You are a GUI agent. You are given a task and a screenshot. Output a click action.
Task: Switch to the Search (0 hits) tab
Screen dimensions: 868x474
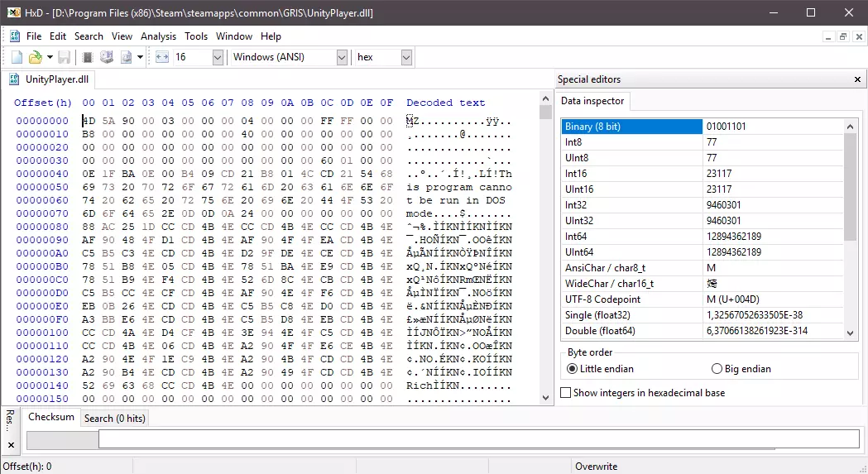click(114, 419)
